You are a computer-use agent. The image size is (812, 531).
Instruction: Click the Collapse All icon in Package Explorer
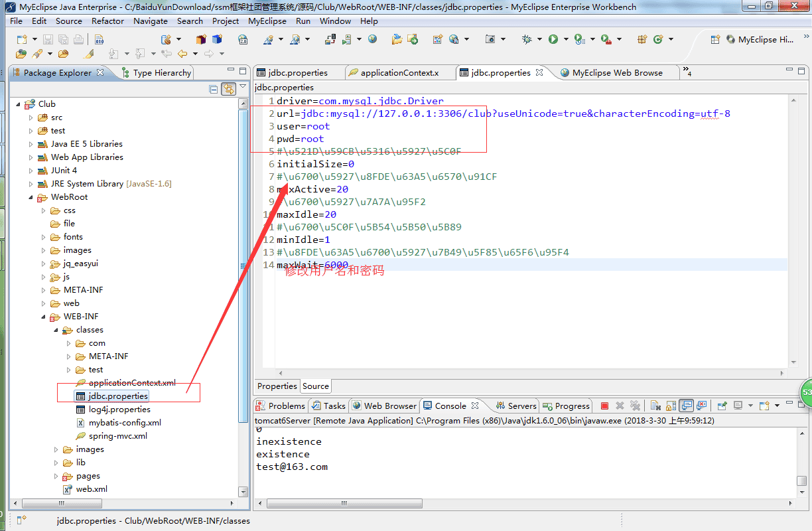[x=214, y=89]
